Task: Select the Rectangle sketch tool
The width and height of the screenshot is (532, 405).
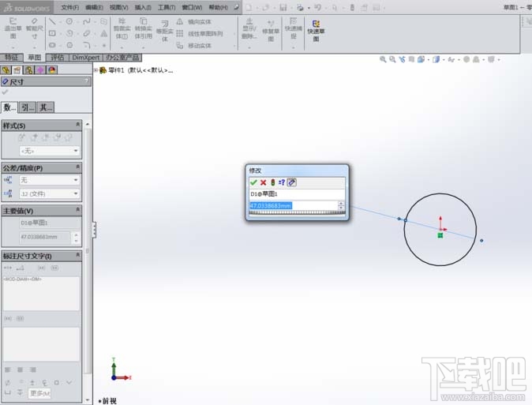Action: click(52, 33)
